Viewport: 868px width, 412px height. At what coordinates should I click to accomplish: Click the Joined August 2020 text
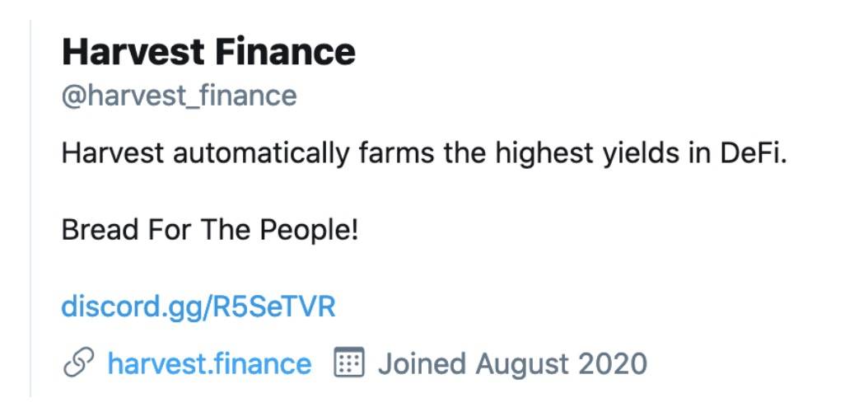tap(512, 364)
